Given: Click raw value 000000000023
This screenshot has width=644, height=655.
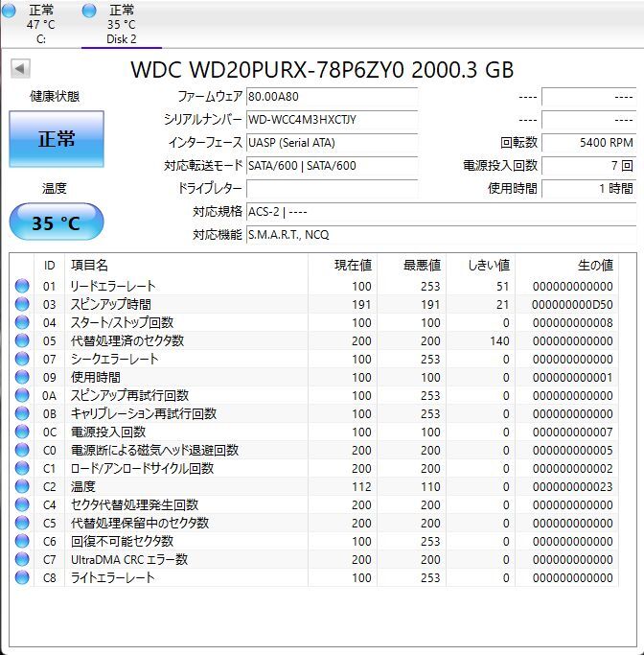Looking at the screenshot, I should [572, 486].
